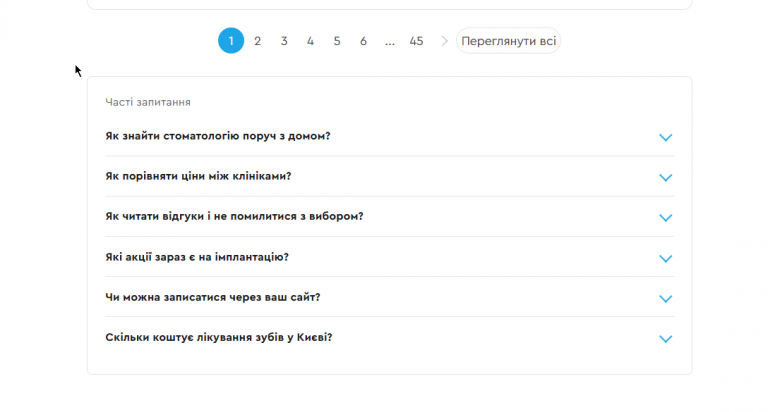Click question text "Як знайти стоматологію поруч з домом?"
768x412 pixels.
tap(218, 136)
